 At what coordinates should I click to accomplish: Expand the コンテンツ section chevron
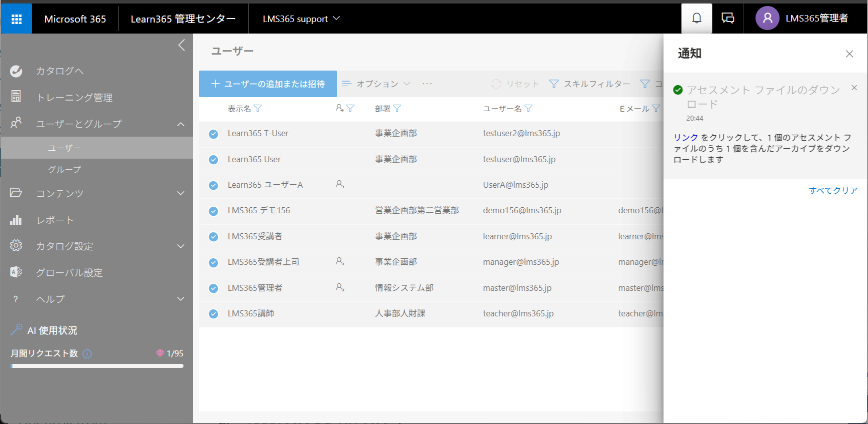(181, 193)
